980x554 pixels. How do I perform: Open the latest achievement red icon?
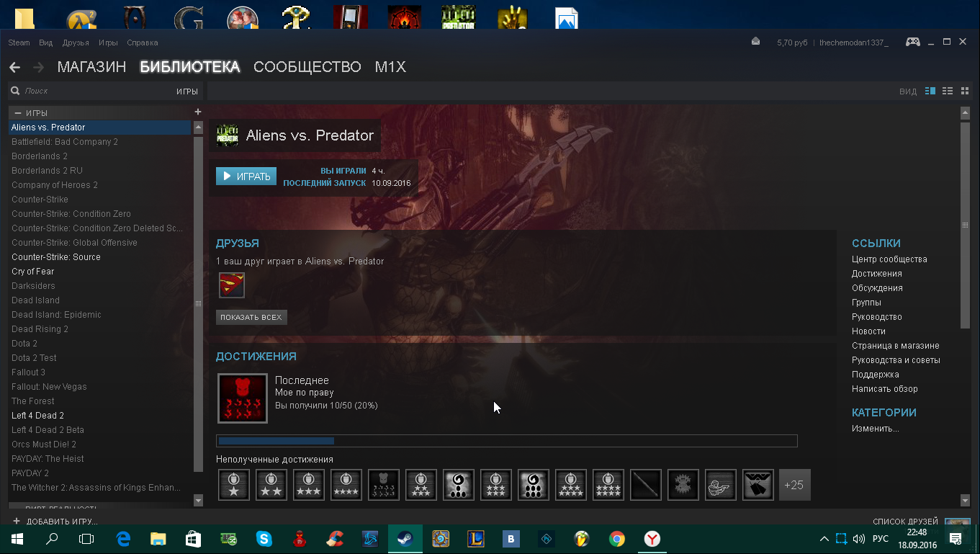(x=243, y=398)
